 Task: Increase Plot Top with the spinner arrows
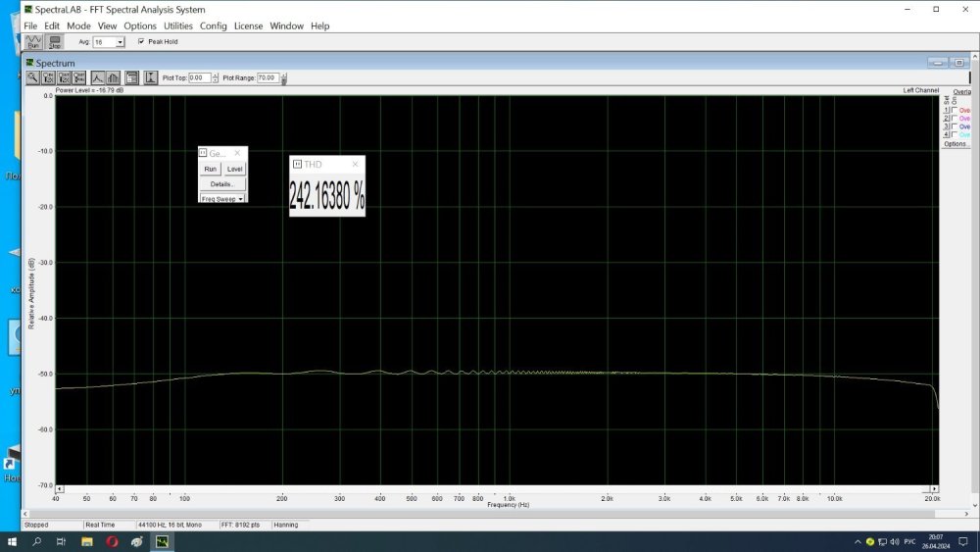click(x=216, y=75)
